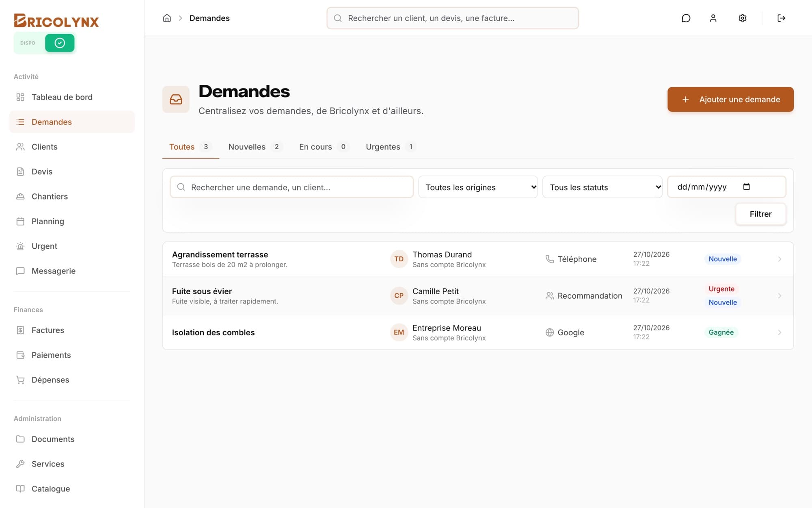The image size is (812, 508).
Task: Click the Nouvelle badge on Thomas Durand row
Action: point(723,259)
